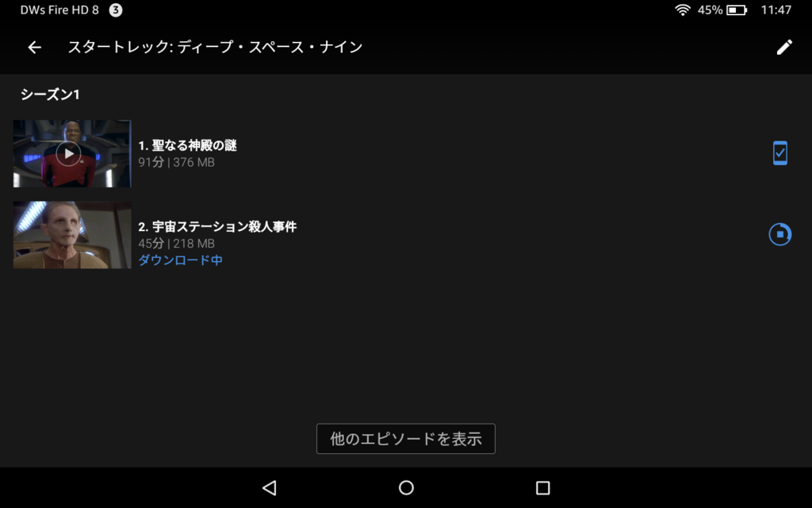Screen dimensions: 812x508
Task: Tap the battery status icon
Action: [737, 10]
